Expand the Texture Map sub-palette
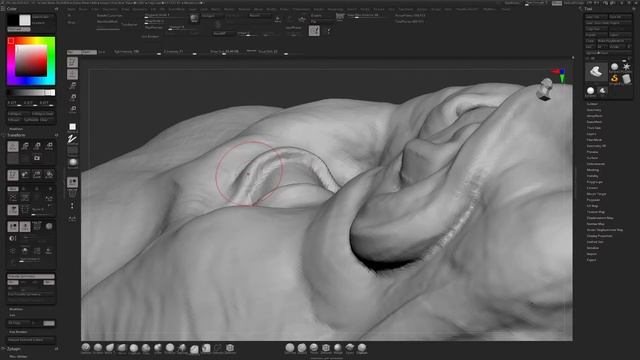Screen dimensions: 640x360 click(x=596, y=212)
